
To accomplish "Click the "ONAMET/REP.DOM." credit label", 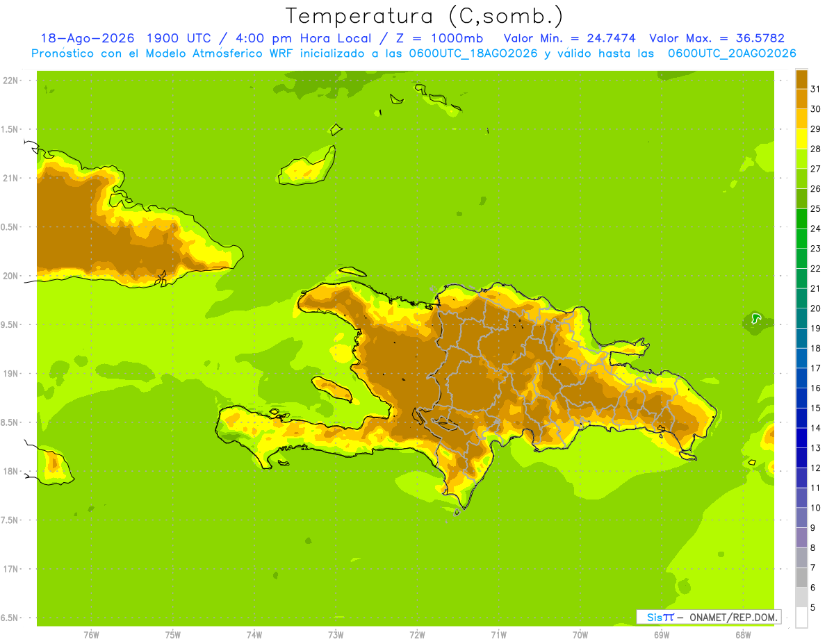I will tap(733, 617).
